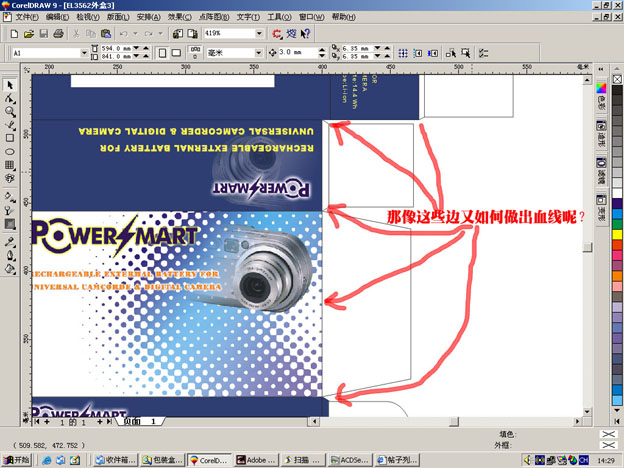This screenshot has width=624, height=468.
Task: Open the Edit menu 编辑(E)
Action: click(57, 17)
